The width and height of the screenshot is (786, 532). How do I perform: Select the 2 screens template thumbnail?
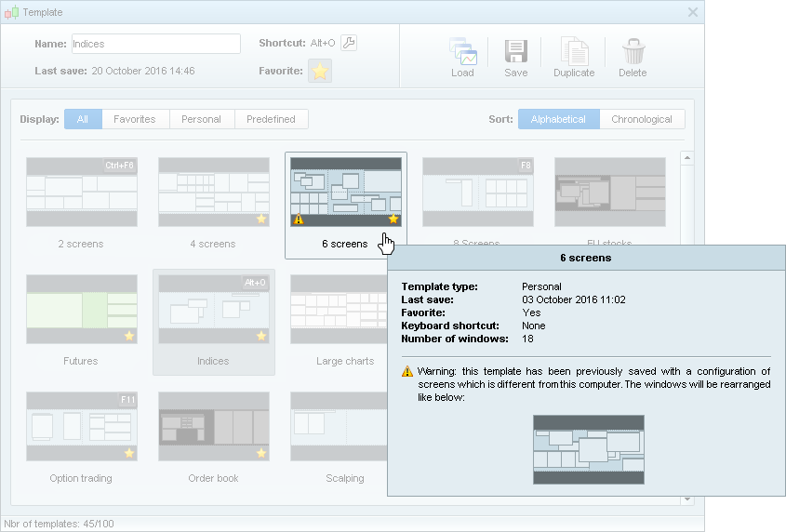pos(82,193)
